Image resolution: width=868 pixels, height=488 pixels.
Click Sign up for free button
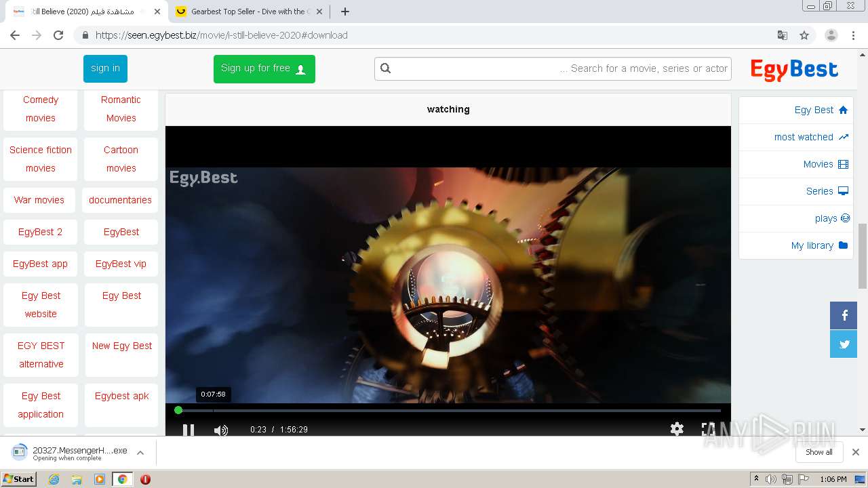coord(264,68)
